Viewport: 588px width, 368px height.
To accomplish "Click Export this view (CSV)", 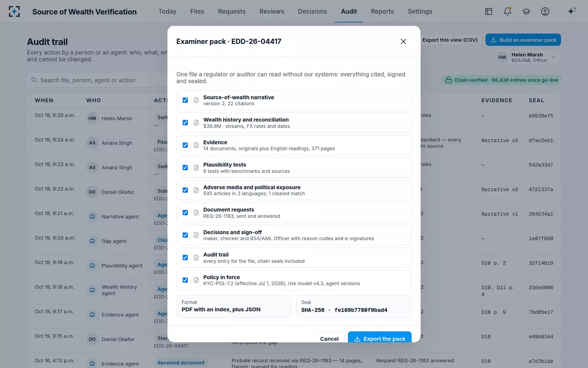I will 450,40.
